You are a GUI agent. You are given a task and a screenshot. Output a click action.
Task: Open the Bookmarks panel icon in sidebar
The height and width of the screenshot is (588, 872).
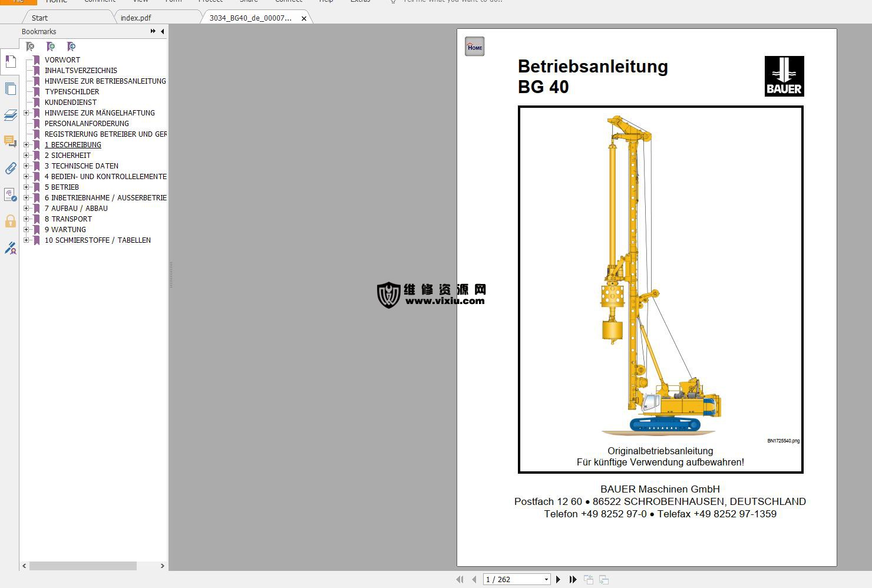click(10, 61)
